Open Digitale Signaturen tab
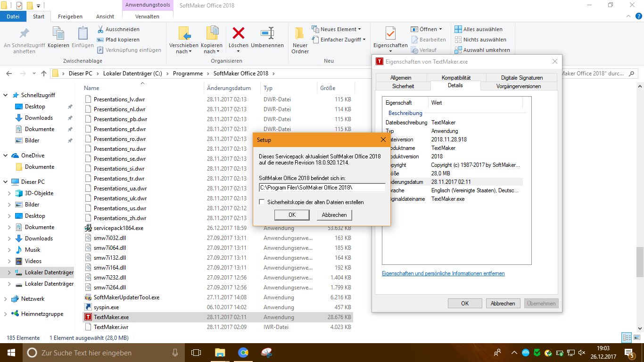Viewport: 644px width, 362px height. [522, 78]
